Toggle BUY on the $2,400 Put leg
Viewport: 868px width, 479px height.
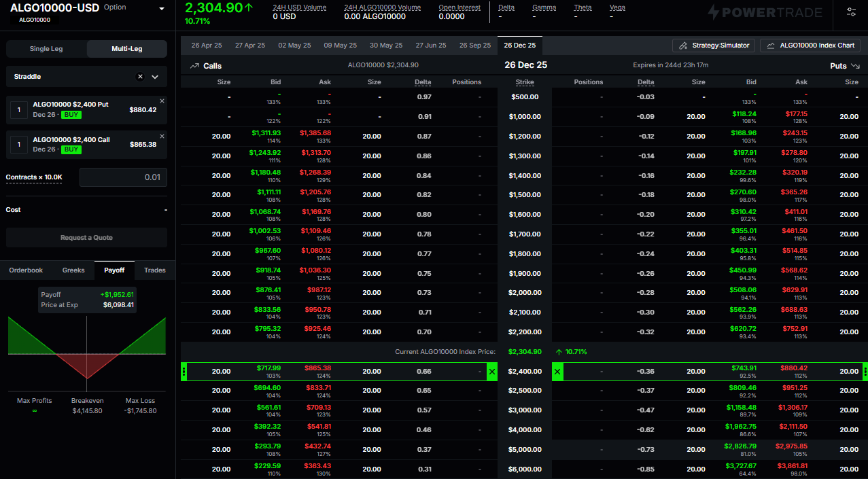71,115
